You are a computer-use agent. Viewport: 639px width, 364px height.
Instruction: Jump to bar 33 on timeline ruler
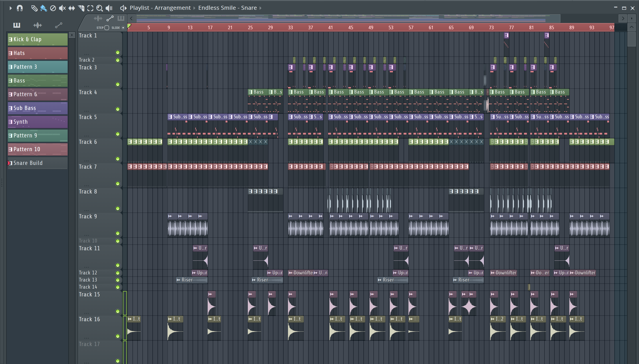[x=290, y=27]
